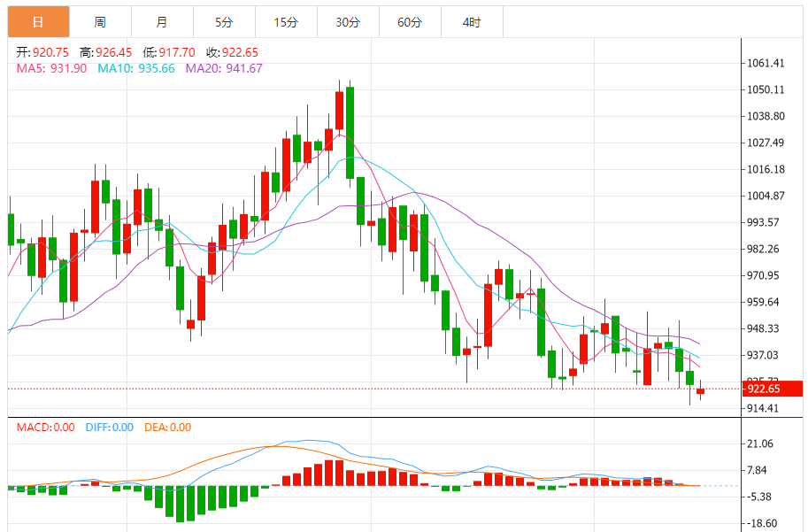
Task: Click the 1038.80 price axis label
Action: click(766, 117)
